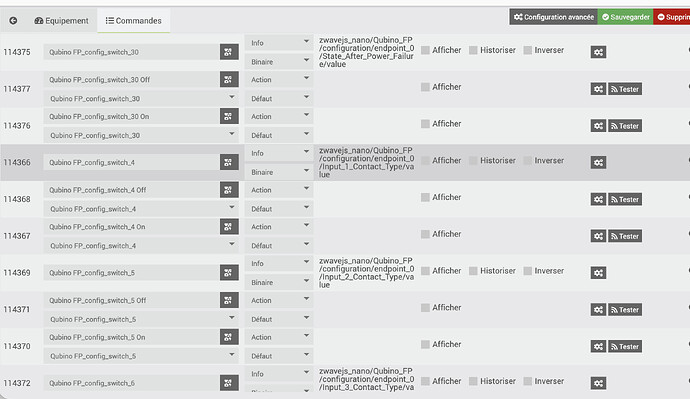
Task: Choose icon for Qubino FP_config_switch_4 On
Action: [229, 227]
